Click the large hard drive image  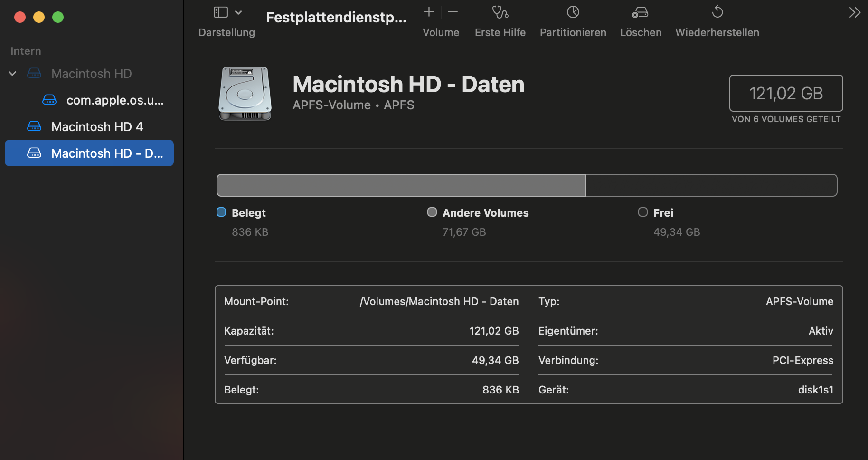pos(245,93)
